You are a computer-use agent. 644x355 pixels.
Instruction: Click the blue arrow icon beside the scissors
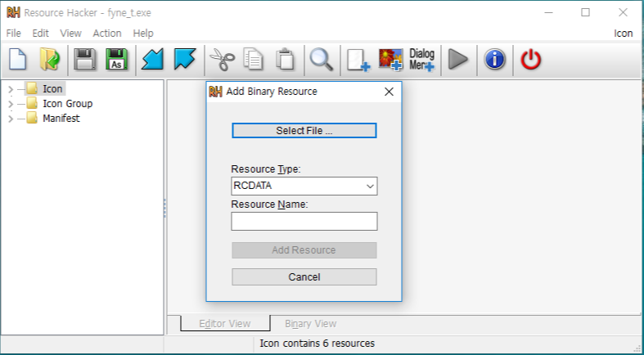pos(184,60)
